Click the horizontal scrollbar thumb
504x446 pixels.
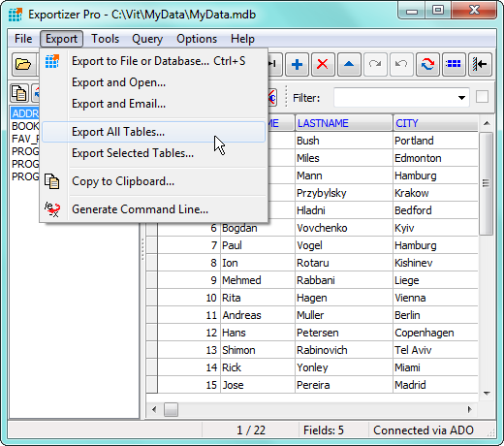coord(171,409)
